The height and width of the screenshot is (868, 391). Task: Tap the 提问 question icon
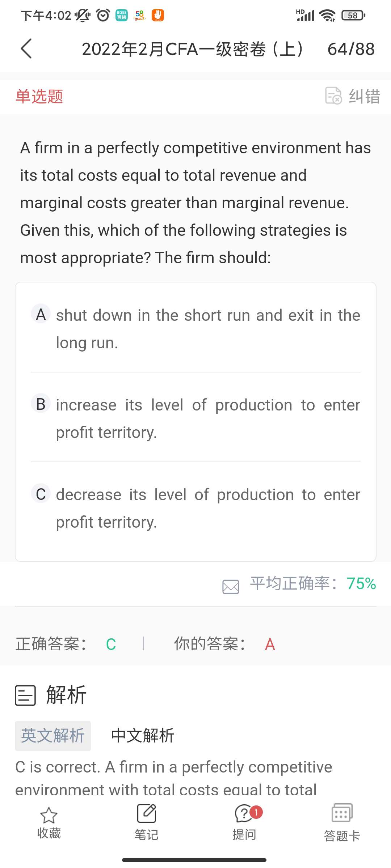pos(244,814)
